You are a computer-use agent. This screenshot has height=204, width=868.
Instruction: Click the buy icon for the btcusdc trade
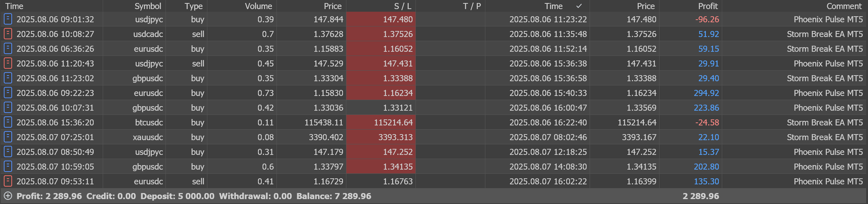pyautogui.click(x=8, y=122)
